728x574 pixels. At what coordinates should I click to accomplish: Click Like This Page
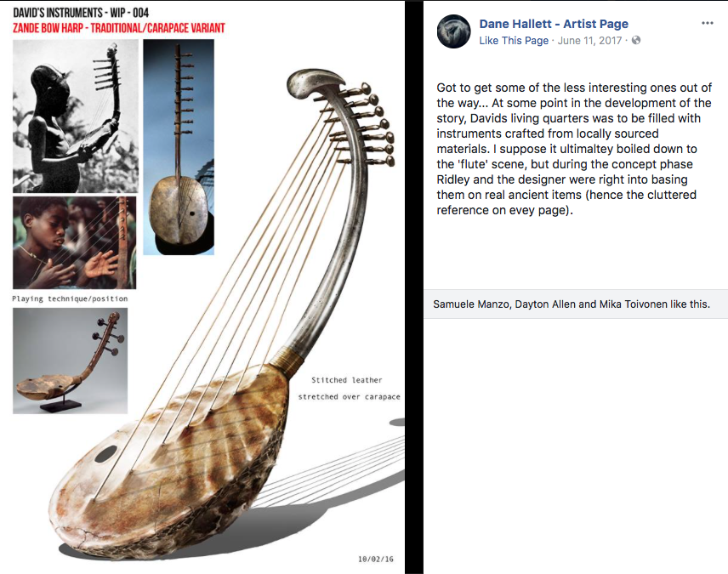tap(514, 41)
